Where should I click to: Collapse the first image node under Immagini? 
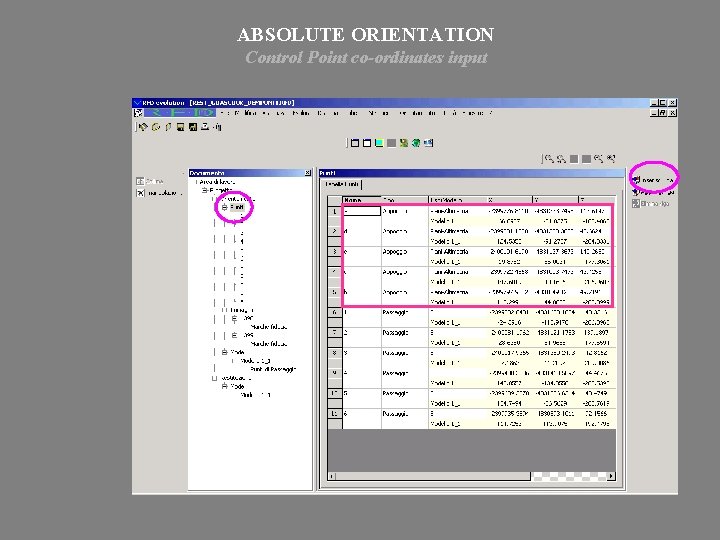(x=234, y=318)
